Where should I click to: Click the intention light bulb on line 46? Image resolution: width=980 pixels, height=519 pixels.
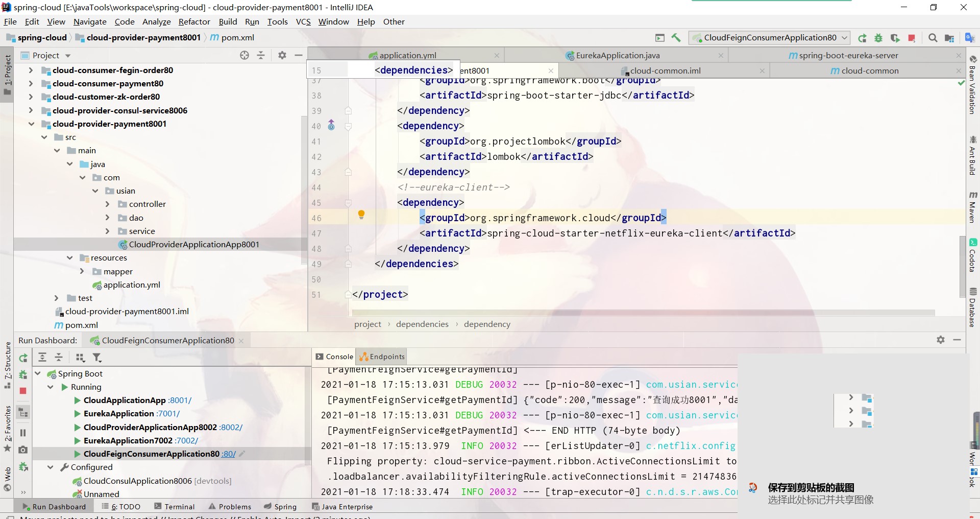(x=361, y=215)
